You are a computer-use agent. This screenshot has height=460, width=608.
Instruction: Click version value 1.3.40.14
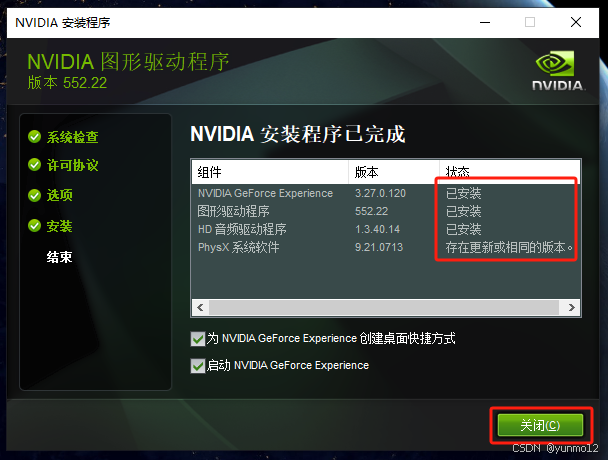pyautogui.click(x=377, y=229)
